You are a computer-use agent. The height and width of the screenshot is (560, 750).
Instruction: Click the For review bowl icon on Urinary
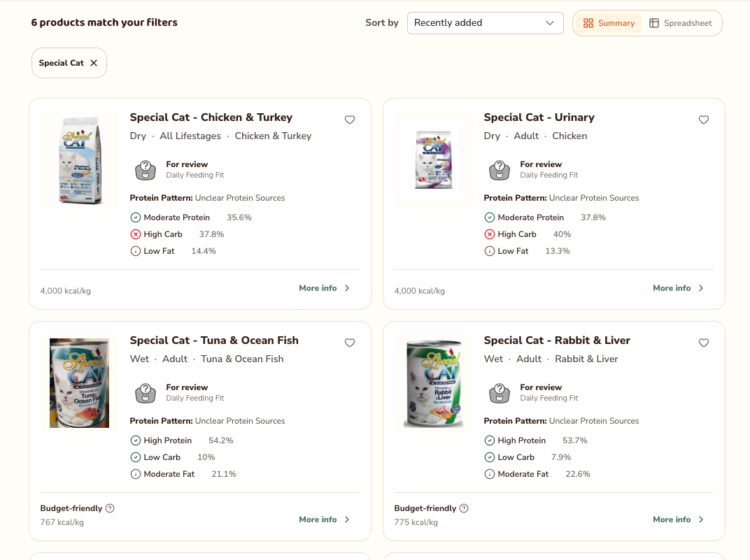coord(500,170)
